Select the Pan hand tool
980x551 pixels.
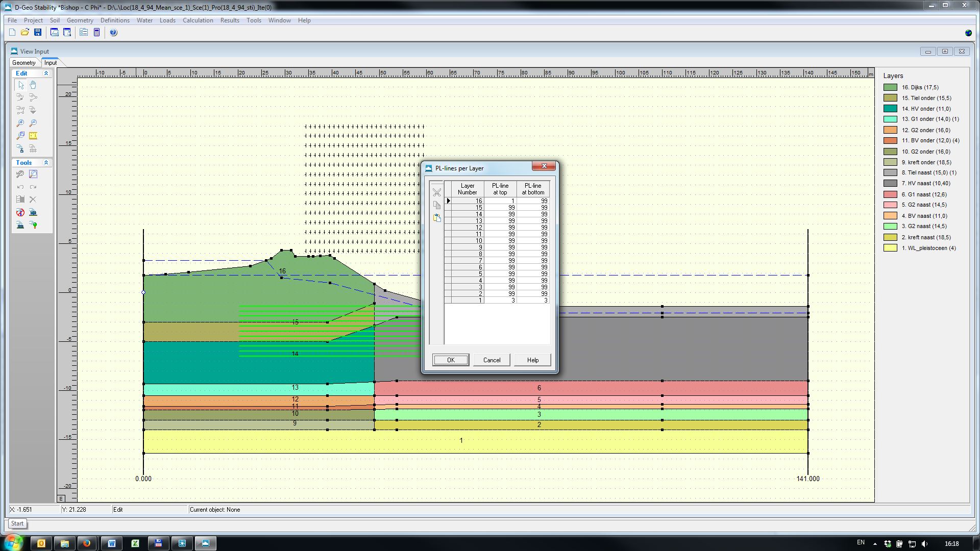tap(33, 85)
